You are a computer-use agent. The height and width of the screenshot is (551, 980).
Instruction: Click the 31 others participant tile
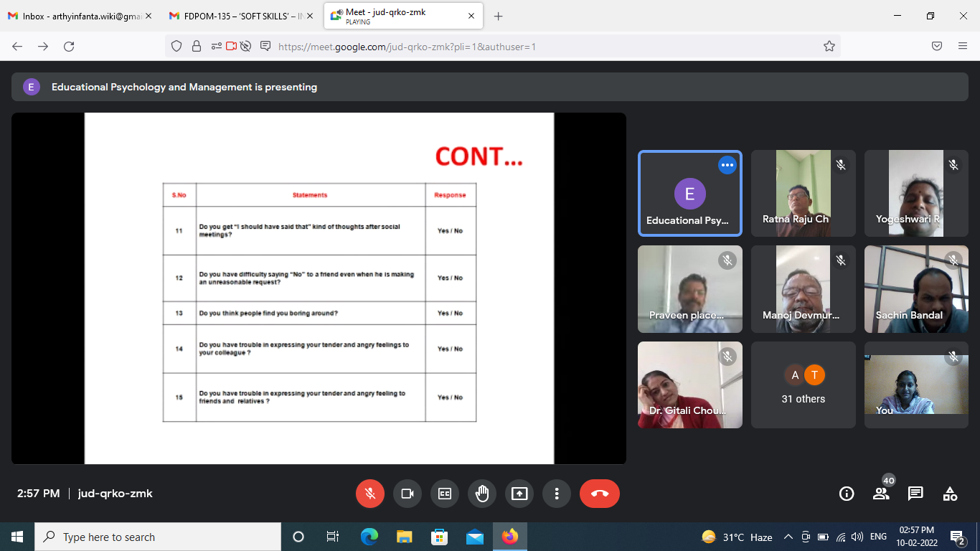pos(803,385)
